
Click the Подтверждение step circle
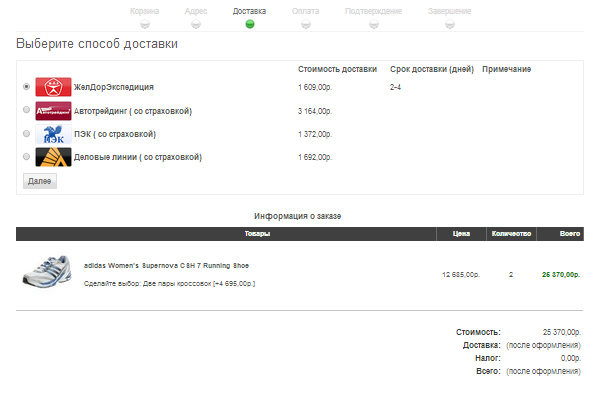coord(374,24)
